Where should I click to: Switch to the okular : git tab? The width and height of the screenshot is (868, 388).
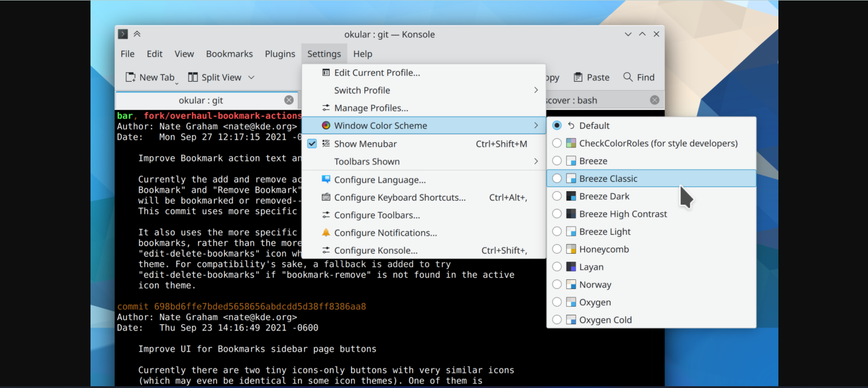[206, 100]
